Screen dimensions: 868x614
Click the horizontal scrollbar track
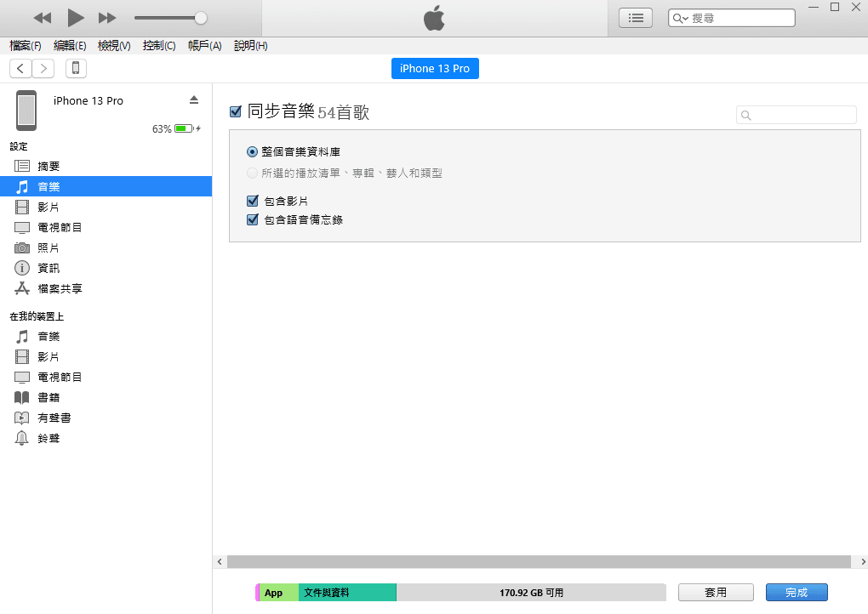click(539, 562)
